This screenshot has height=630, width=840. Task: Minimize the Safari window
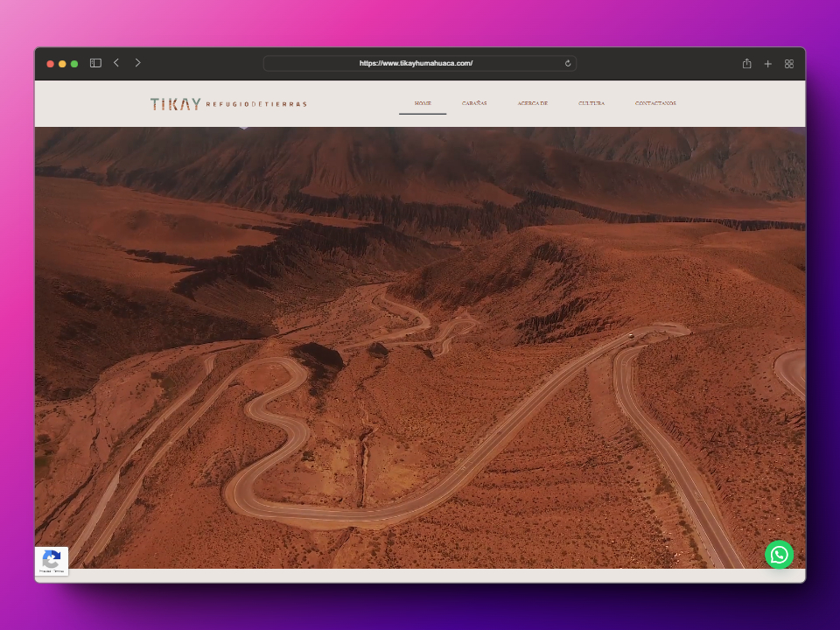point(62,64)
